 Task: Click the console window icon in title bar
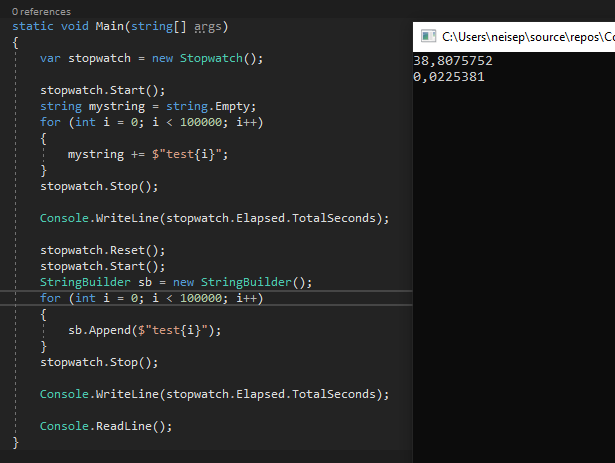428,36
